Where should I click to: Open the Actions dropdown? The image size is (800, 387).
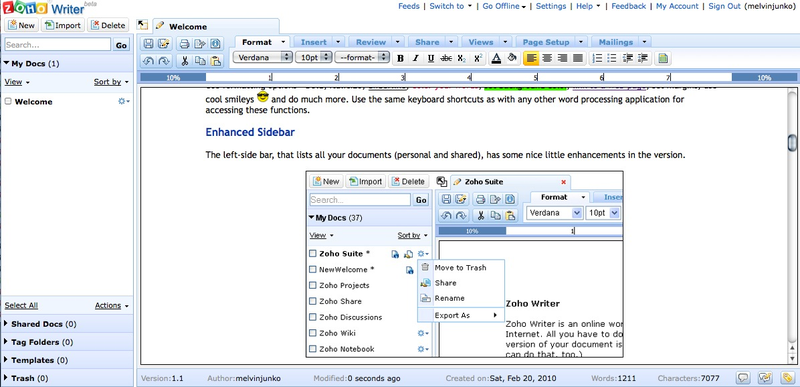point(112,305)
